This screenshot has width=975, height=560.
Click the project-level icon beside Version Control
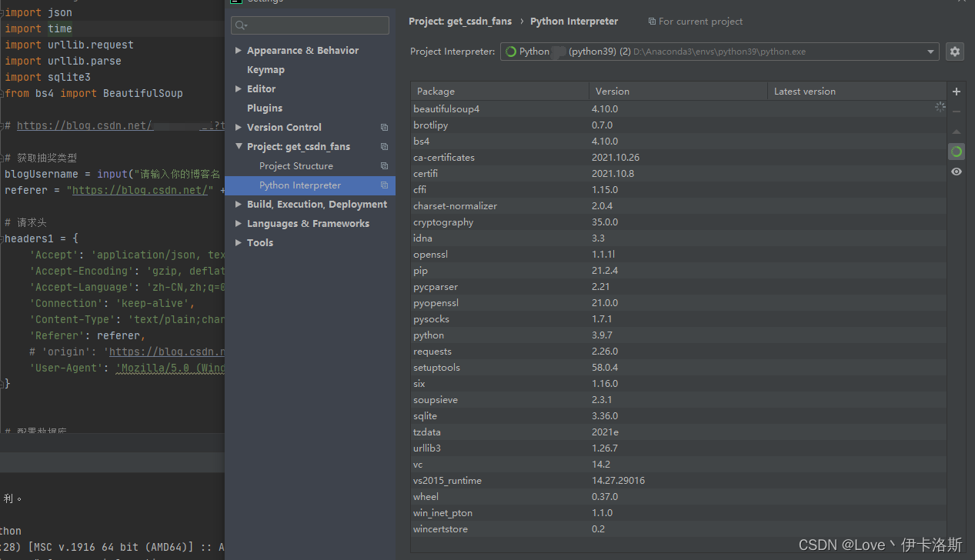click(384, 128)
